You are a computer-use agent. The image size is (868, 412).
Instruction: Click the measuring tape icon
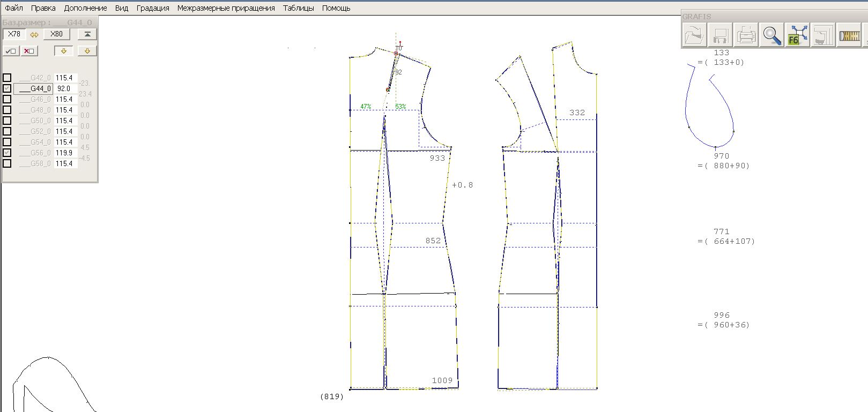849,35
